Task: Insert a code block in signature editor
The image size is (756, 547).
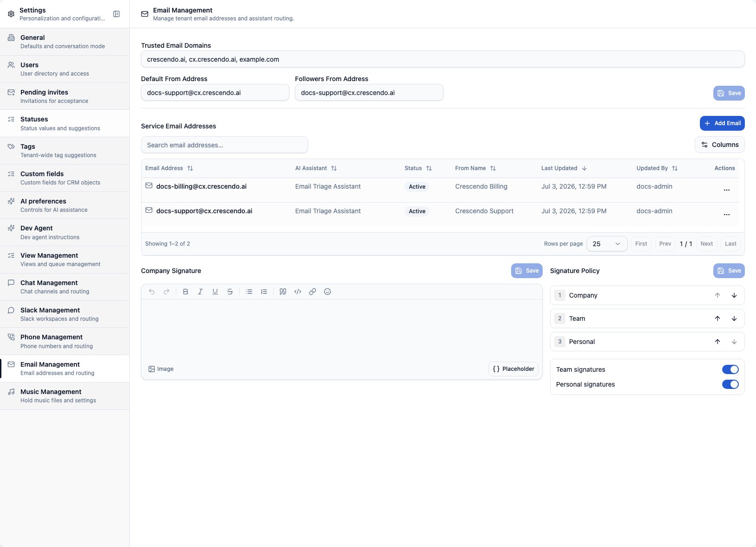Action: [298, 292]
